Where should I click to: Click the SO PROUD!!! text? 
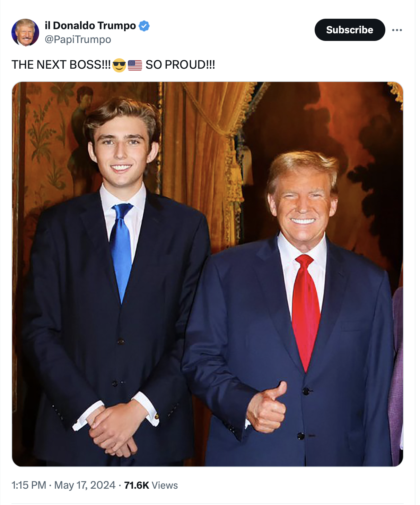pyautogui.click(x=180, y=65)
